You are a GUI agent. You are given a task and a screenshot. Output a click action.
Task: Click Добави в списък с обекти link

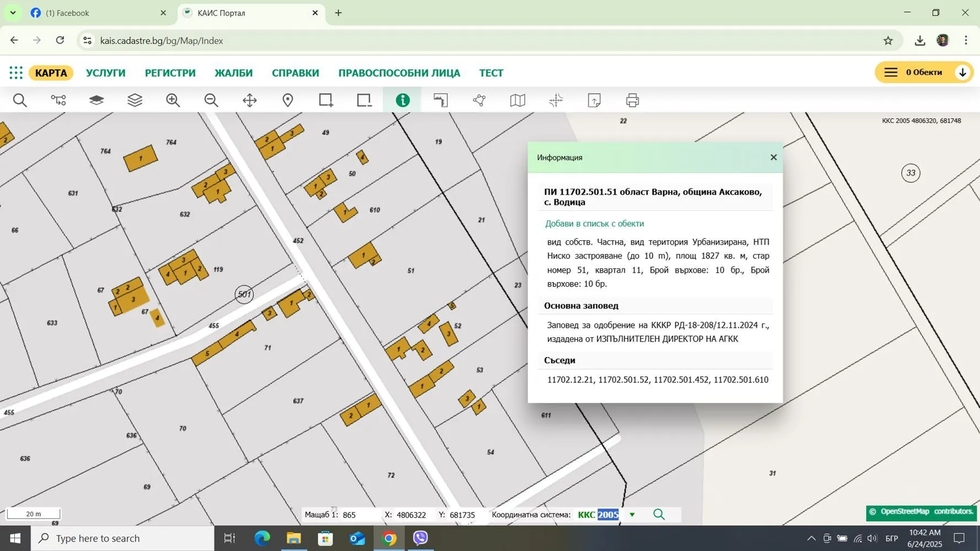(x=594, y=223)
